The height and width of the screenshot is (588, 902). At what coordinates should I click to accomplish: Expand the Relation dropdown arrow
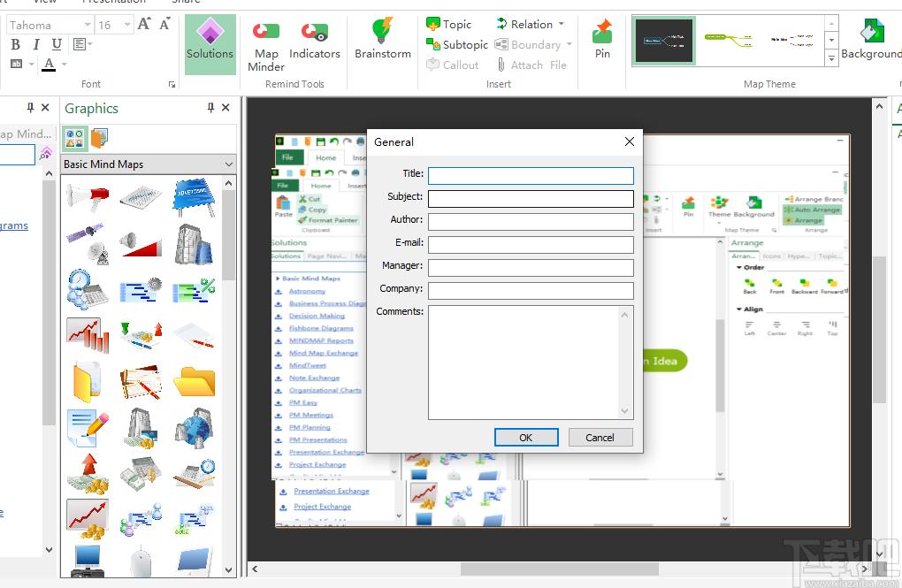[561, 24]
